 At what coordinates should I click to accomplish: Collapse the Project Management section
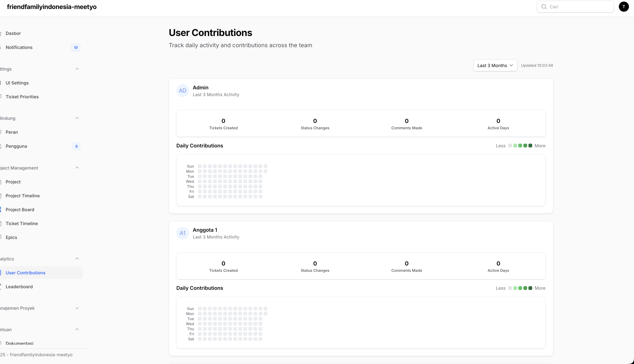tap(77, 168)
